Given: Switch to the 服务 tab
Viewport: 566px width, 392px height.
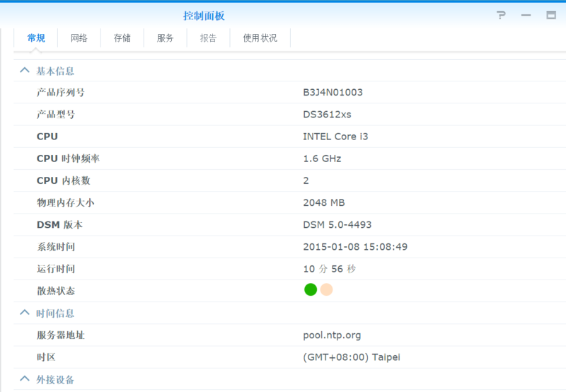Looking at the screenshot, I should coord(166,38).
